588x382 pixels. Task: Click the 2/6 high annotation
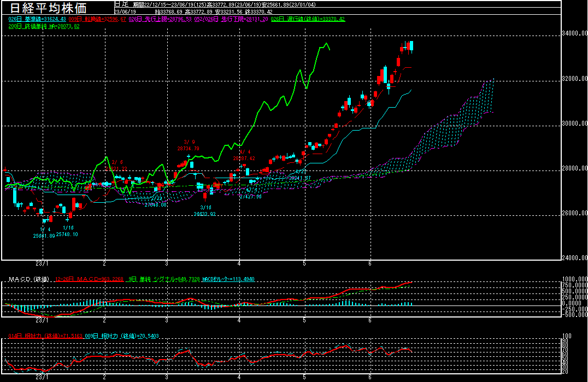pyautogui.click(x=116, y=166)
